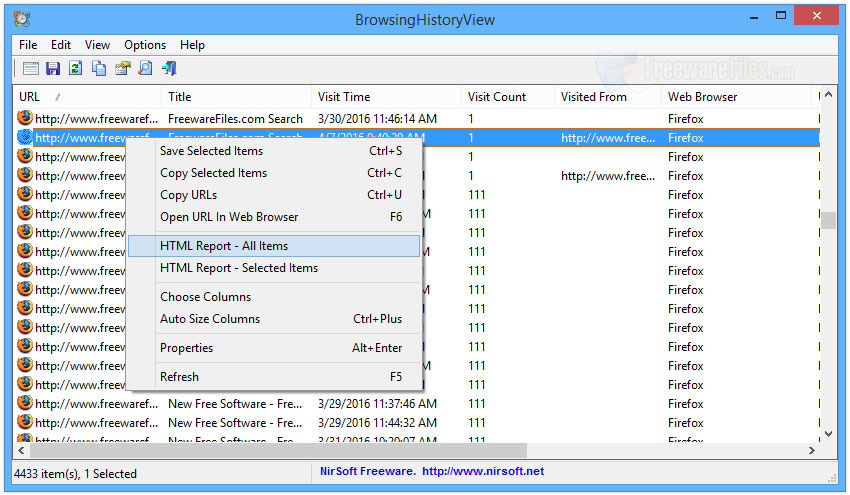Click Visited From 'http://www.free...' in selected row
The image size is (850, 495).
pos(608,138)
